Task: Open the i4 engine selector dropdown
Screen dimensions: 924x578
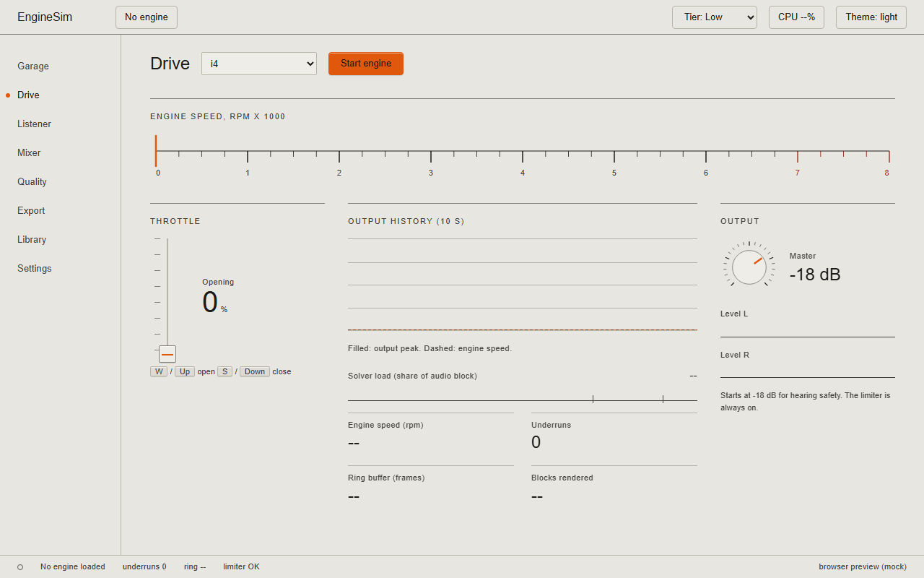Action: pos(259,64)
